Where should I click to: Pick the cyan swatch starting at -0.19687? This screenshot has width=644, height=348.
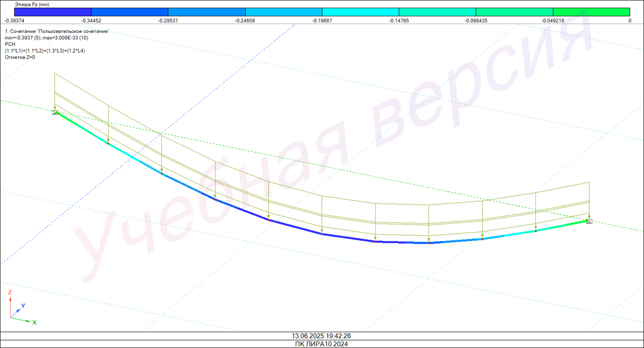tap(360, 12)
